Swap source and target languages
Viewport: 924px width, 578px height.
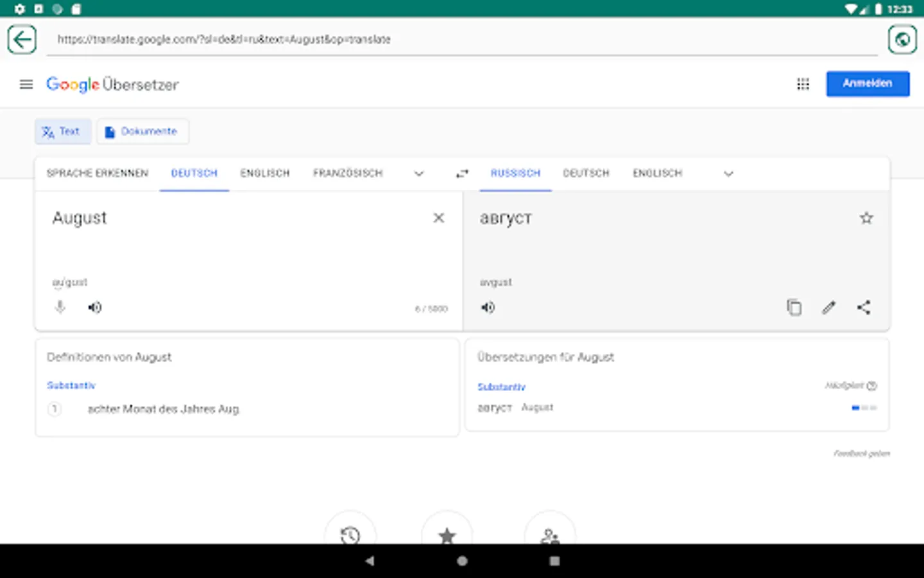pyautogui.click(x=462, y=173)
